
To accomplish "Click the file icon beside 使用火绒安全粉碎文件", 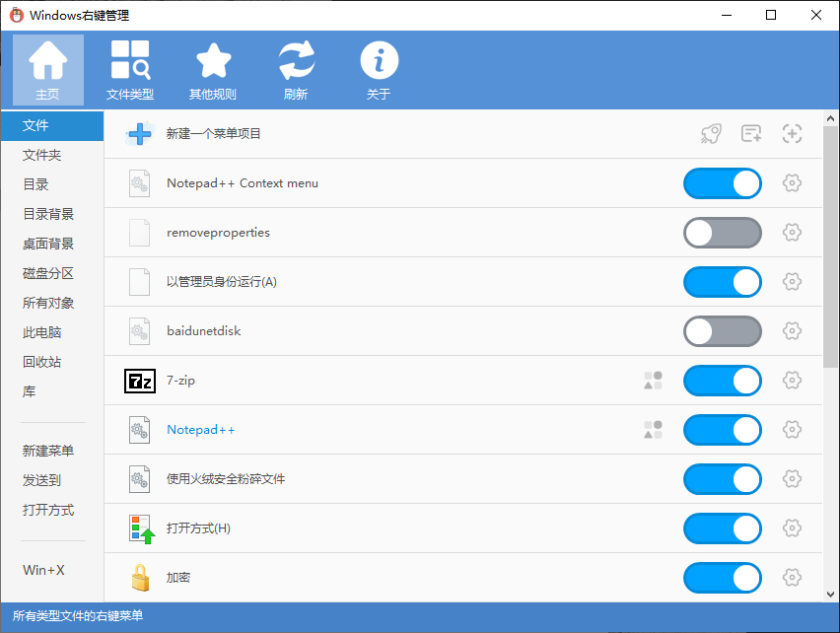I will [x=139, y=479].
